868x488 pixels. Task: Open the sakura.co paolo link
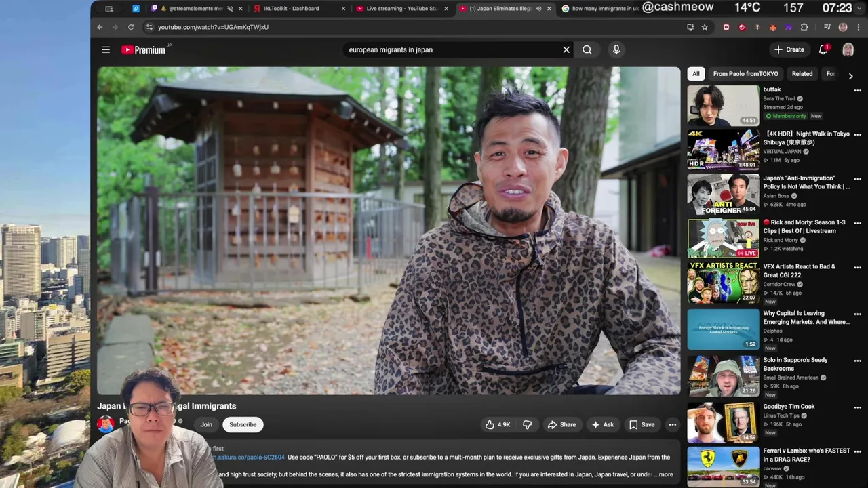pyautogui.click(x=250, y=457)
